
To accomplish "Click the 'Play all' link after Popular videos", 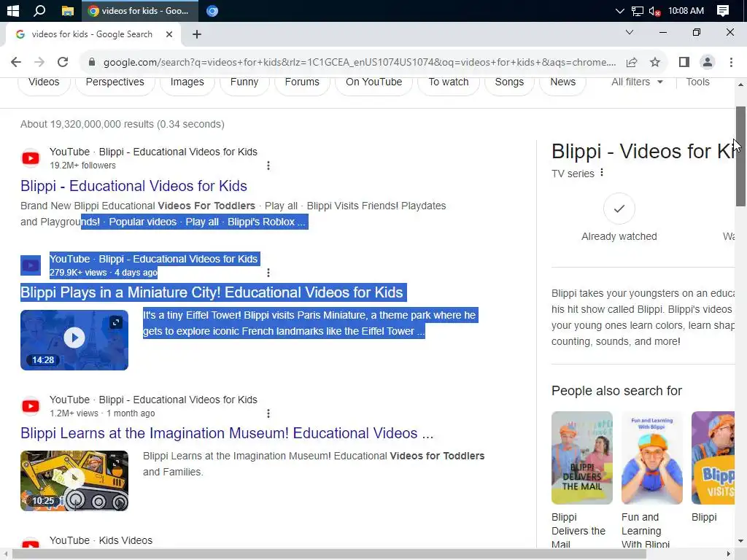I will 202,222.
